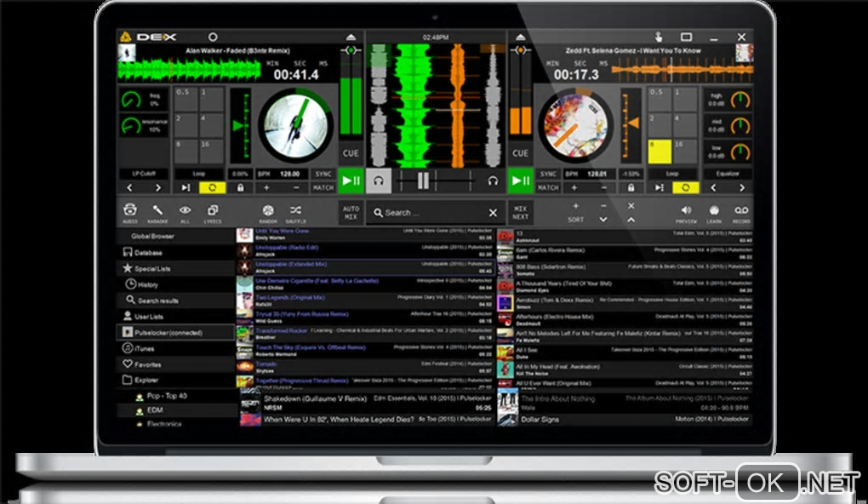Open Favorites in browser tree
The height and width of the screenshot is (504, 868).
coord(175,364)
